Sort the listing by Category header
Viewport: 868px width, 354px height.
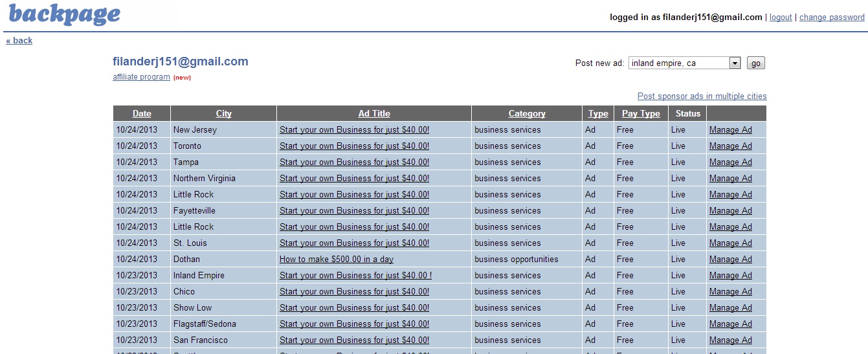[x=527, y=113]
